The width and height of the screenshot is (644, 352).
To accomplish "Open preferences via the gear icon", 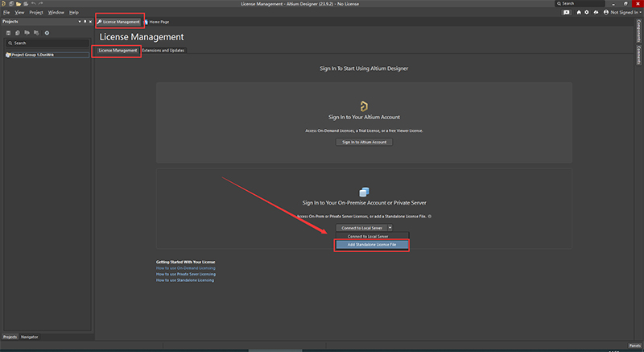I will tap(587, 12).
